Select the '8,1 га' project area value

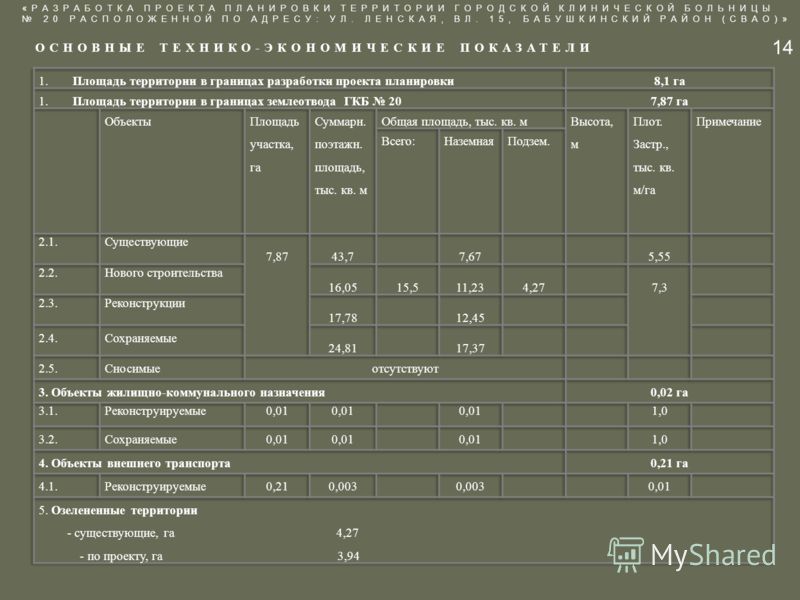coord(669,81)
